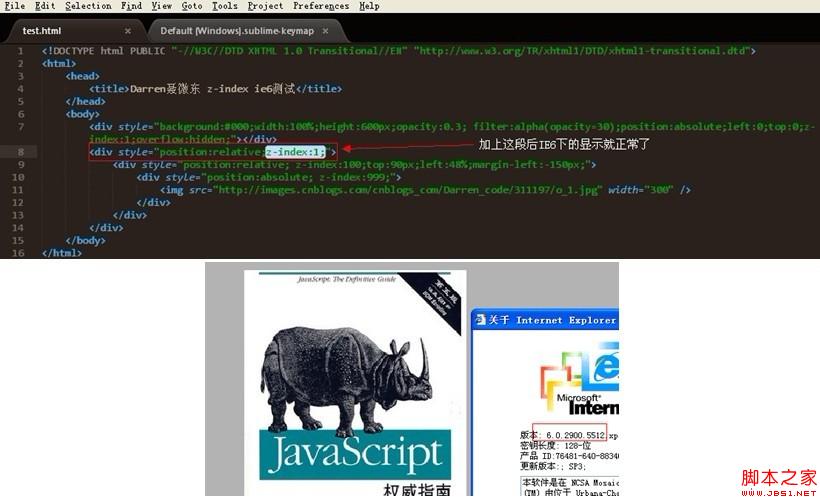Click the Internet Explorer about dialog title bar
This screenshot has height=499, width=820.
click(545, 320)
